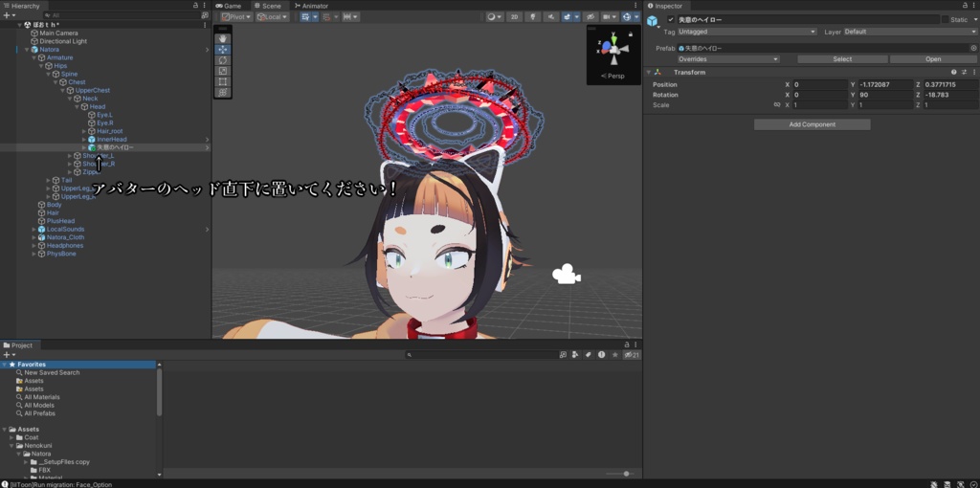Select the Scale tool in Scene toolbar
980x488 pixels.
point(222,71)
